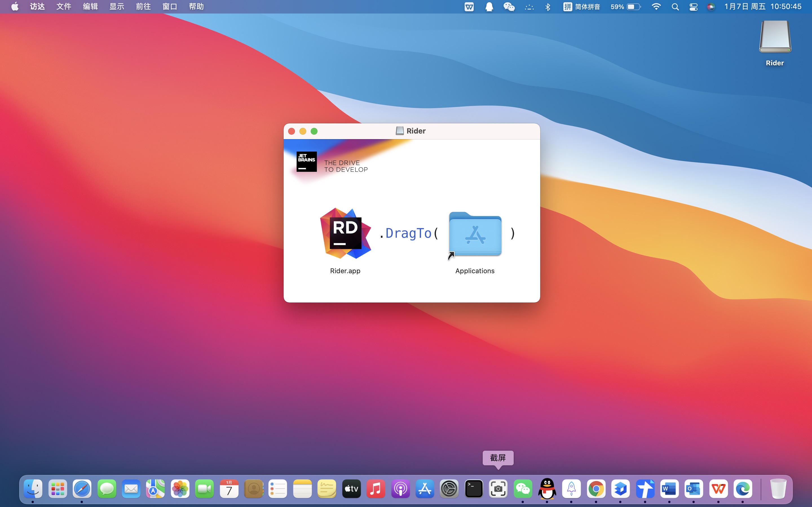Launch the Screenshot app in dock

pos(498,489)
